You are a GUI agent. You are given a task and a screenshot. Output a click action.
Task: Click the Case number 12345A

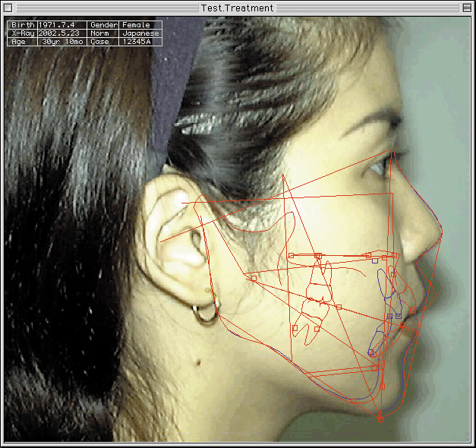click(x=137, y=42)
